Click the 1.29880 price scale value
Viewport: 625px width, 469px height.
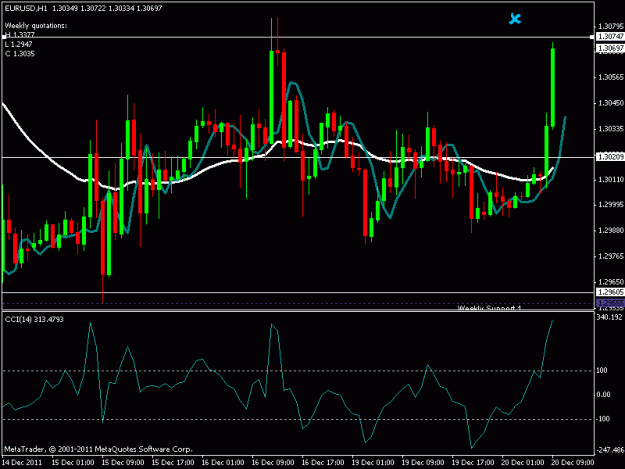tap(611, 230)
